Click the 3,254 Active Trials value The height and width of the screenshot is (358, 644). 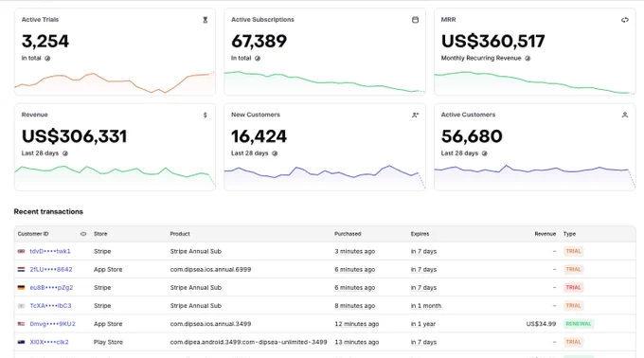coord(45,42)
